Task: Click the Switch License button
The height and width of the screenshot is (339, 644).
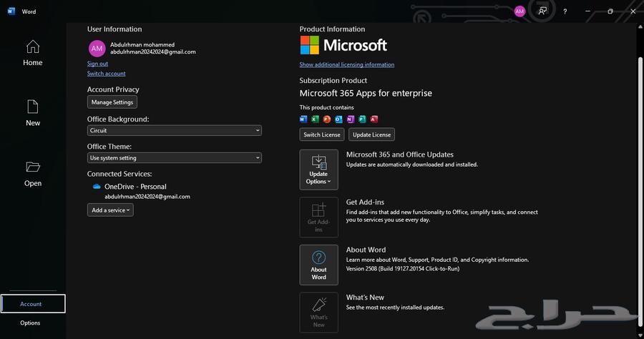Action: click(x=321, y=134)
